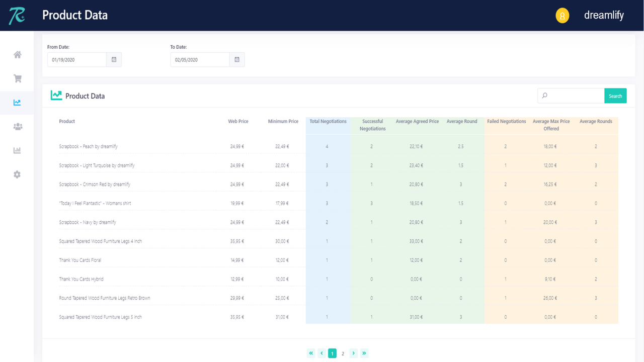Viewport: 644px width, 362px height.
Task: Select the Scrapbook - Peach by dreamlify row
Action: pyautogui.click(x=89, y=146)
